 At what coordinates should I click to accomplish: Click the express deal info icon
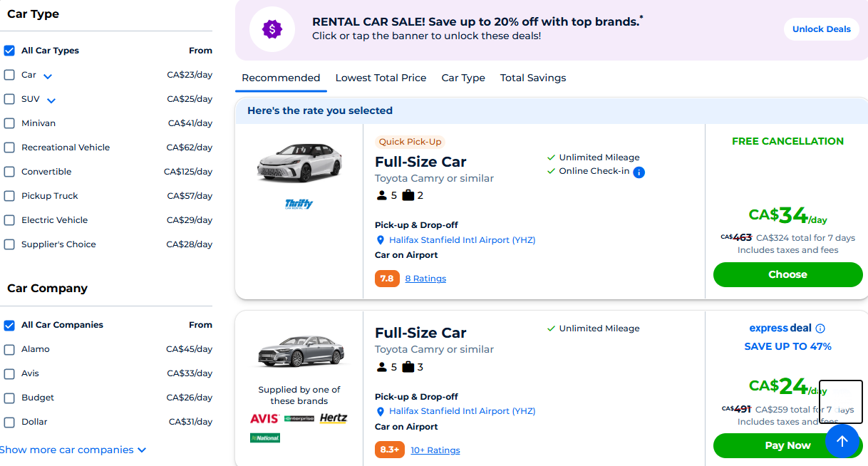[x=820, y=328]
